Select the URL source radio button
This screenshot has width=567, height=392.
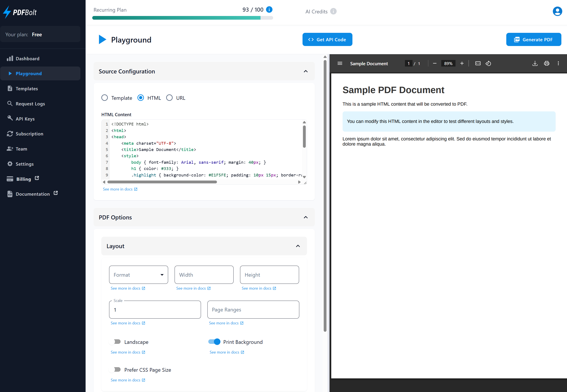coord(169,98)
